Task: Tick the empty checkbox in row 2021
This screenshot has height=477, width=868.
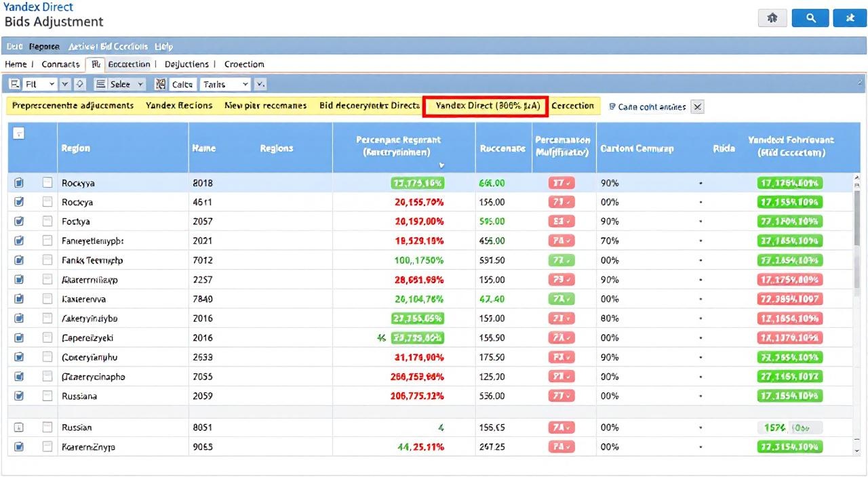Action: (x=47, y=241)
